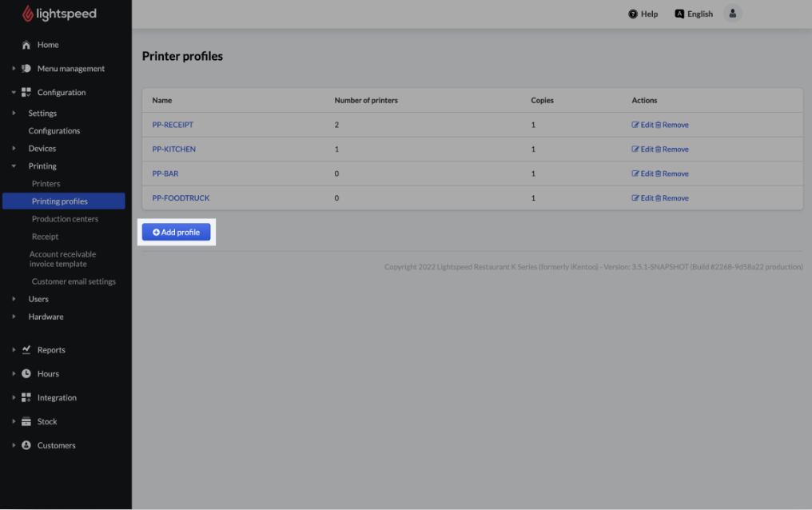Go to Production centers page
This screenshot has height=510, width=812.
pos(65,219)
